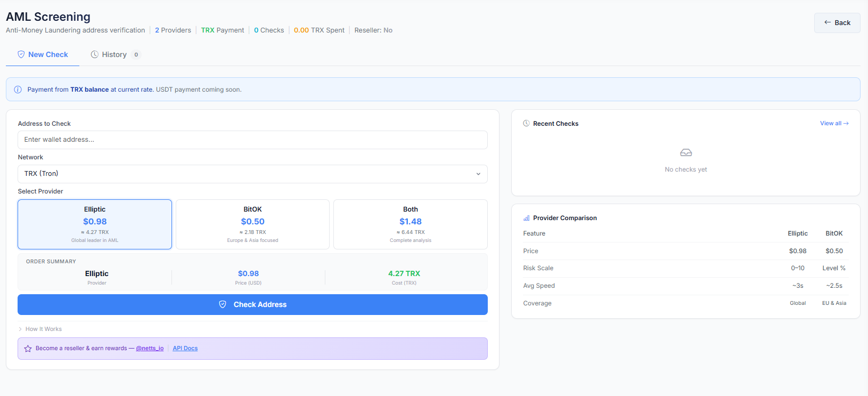The width and height of the screenshot is (868, 396).
Task: Click the shield icon inside Check Address button
Action: (x=223, y=304)
